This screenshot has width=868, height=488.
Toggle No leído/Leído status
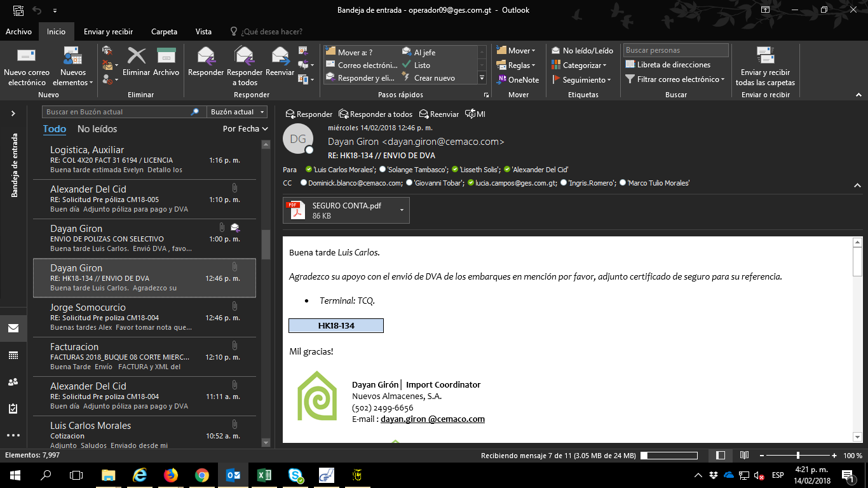click(582, 51)
